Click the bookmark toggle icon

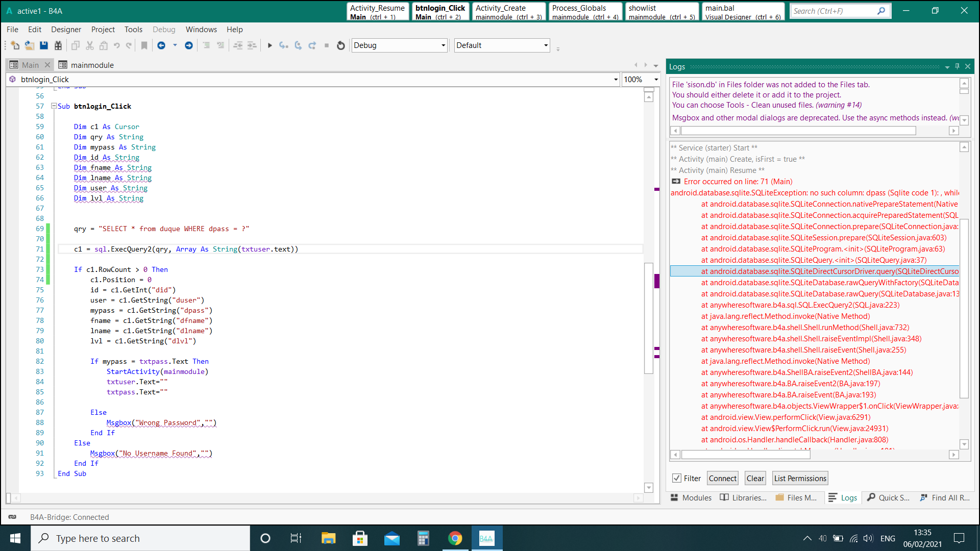point(144,45)
